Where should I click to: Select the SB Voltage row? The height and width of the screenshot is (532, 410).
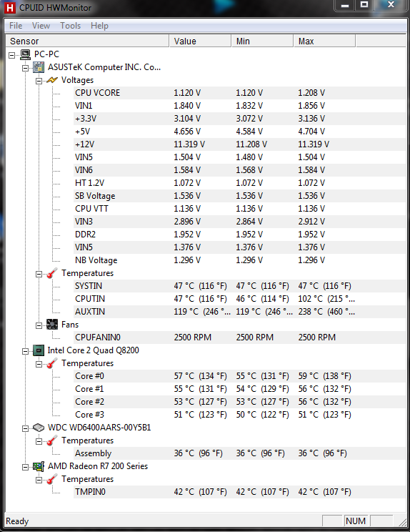tap(240, 196)
